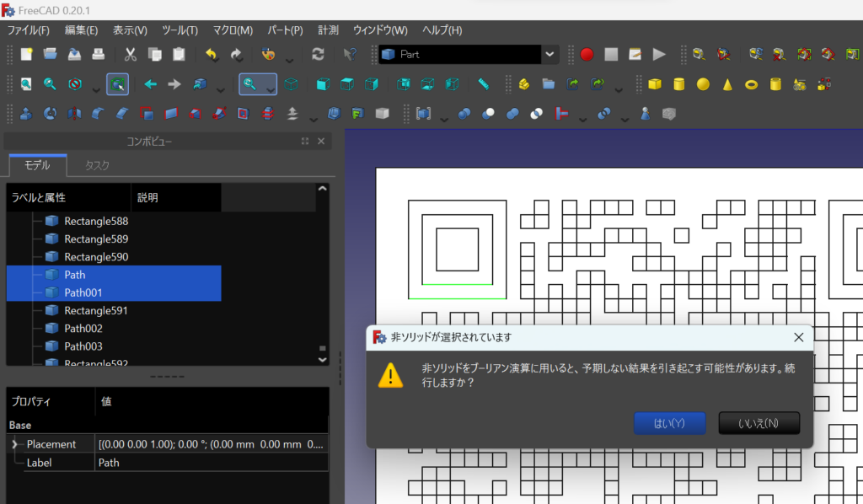The image size is (863, 504).
Task: Create a cone primitive
Action: click(727, 84)
